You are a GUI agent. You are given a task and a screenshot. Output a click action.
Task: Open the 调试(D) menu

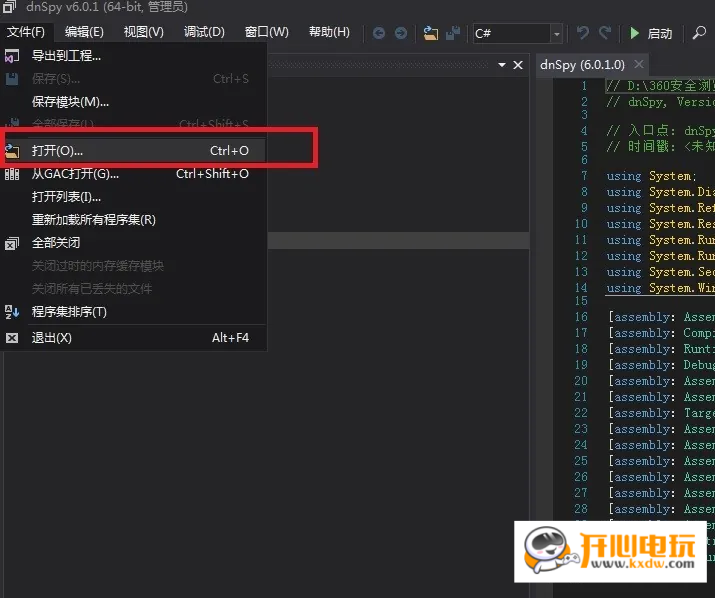pyautogui.click(x=204, y=32)
